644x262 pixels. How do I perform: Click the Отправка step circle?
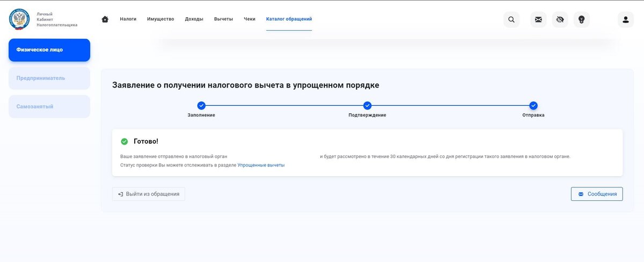pos(533,106)
